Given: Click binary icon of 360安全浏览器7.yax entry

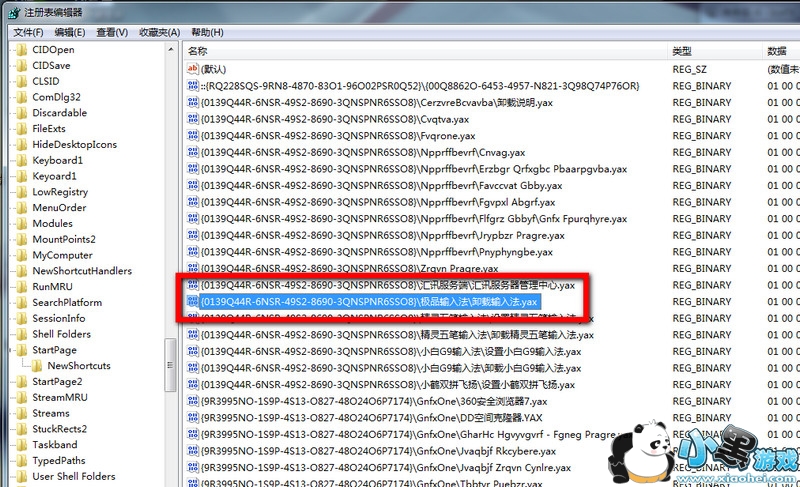Looking at the screenshot, I should pos(193,401).
